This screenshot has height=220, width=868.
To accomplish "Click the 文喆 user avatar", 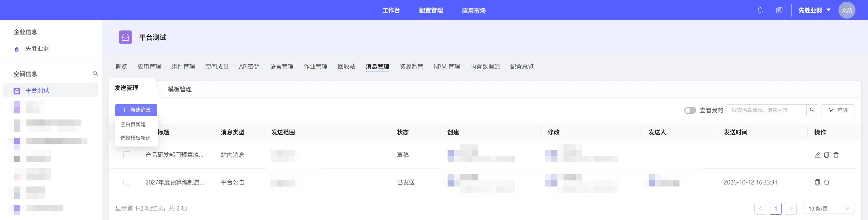I will [847, 10].
